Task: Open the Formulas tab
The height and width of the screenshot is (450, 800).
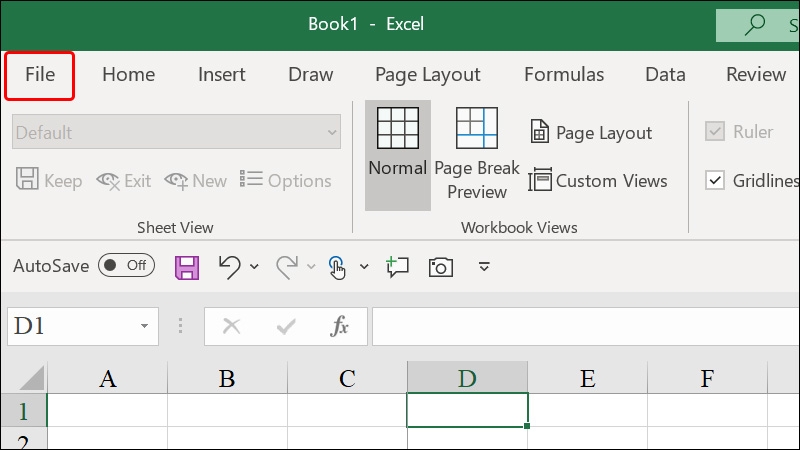Action: tap(564, 75)
